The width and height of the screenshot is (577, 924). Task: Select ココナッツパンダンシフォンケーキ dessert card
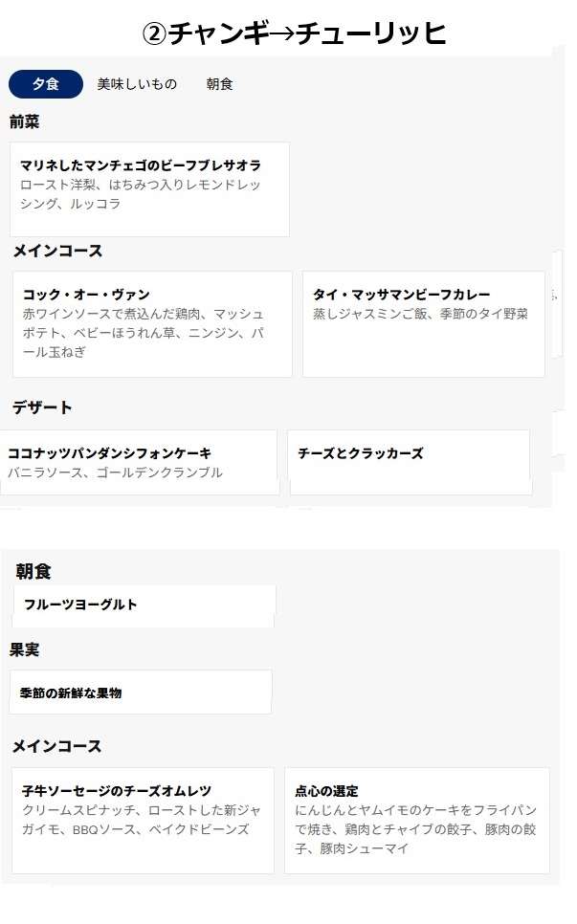coord(139,463)
